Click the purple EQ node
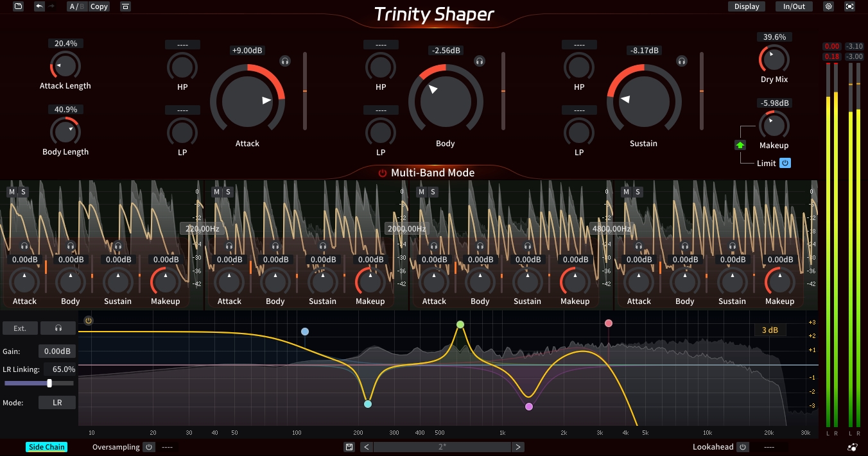The image size is (868, 456). [x=529, y=407]
